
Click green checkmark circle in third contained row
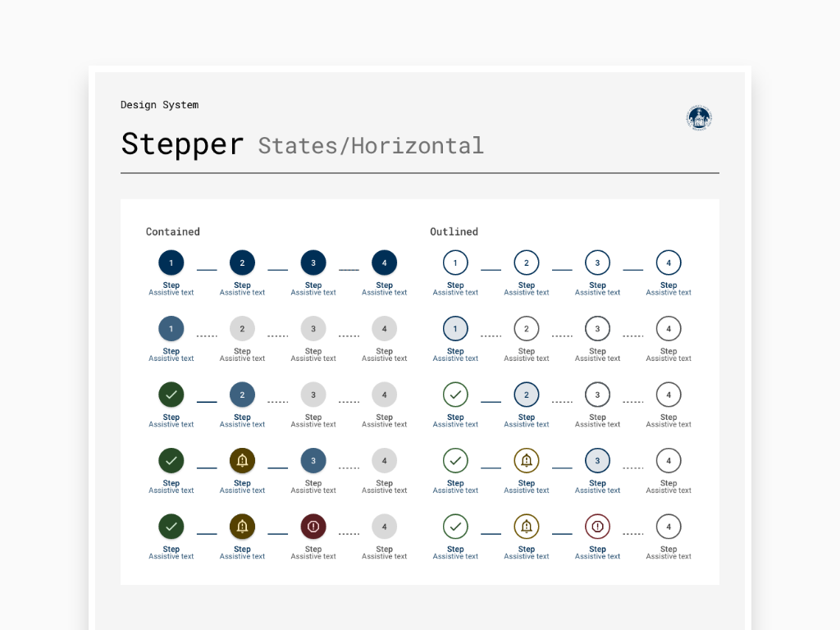pos(171,395)
